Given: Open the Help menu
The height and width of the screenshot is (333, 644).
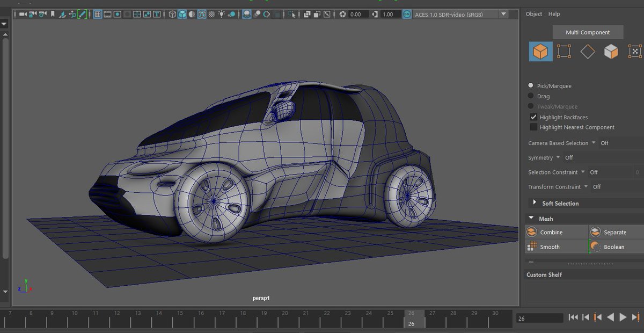Looking at the screenshot, I should tap(554, 14).
